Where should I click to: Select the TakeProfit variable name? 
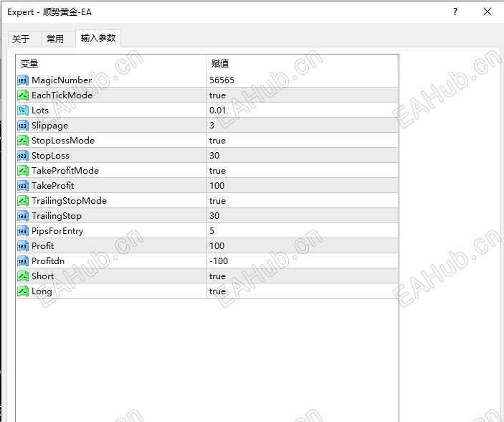pyautogui.click(x=53, y=186)
